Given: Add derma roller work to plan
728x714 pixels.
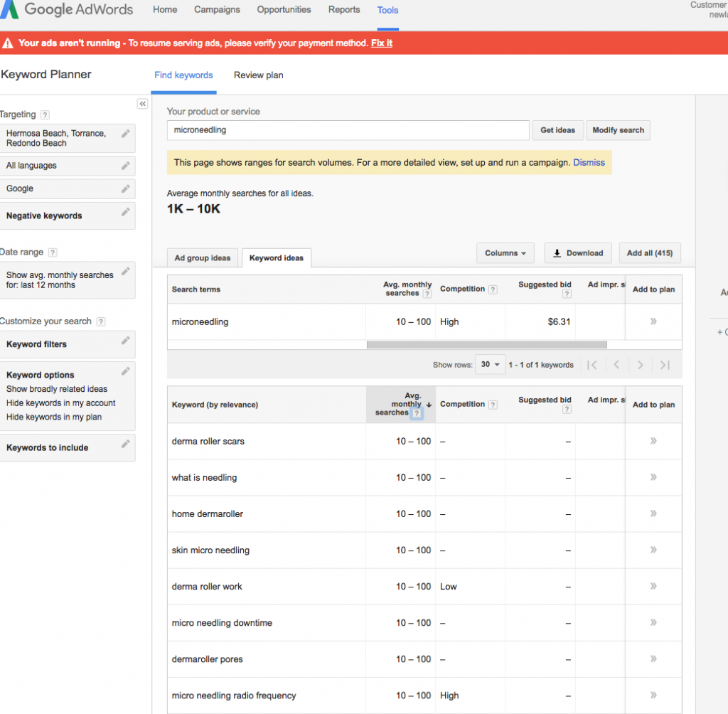Looking at the screenshot, I should tap(653, 586).
